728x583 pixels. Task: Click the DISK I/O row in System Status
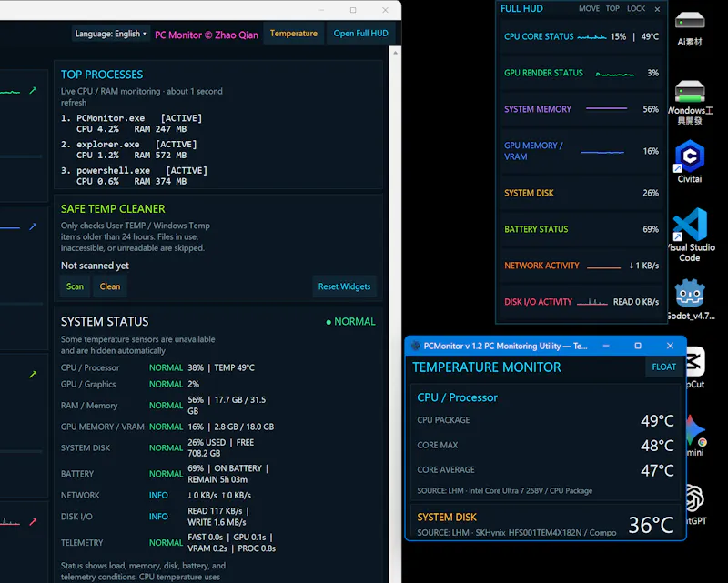point(156,517)
